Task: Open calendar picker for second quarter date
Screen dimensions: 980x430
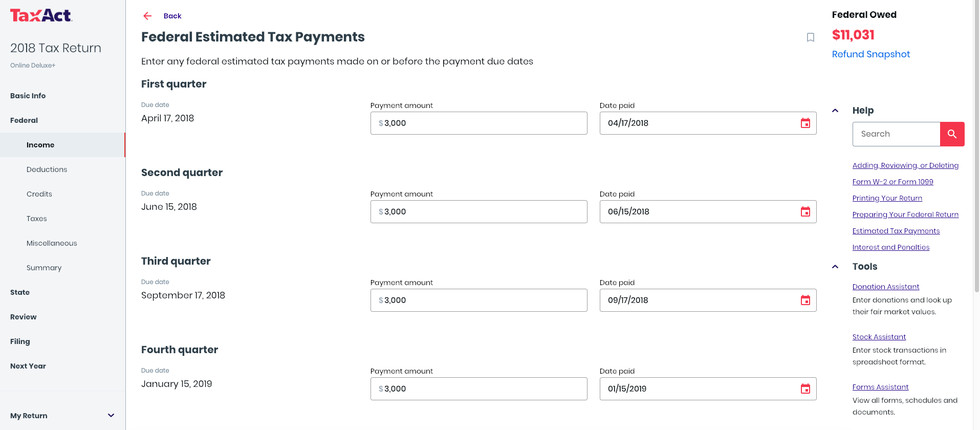Action: click(805, 212)
